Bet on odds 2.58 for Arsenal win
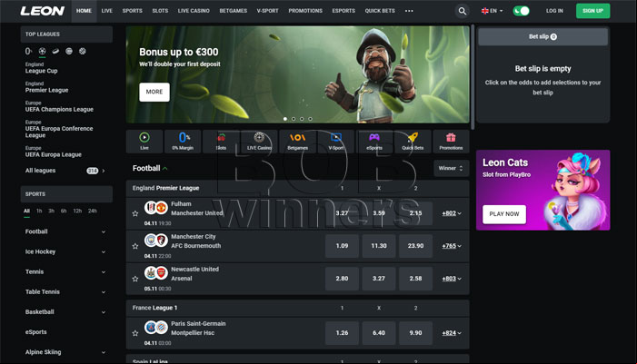The image size is (637, 364). coord(415,279)
